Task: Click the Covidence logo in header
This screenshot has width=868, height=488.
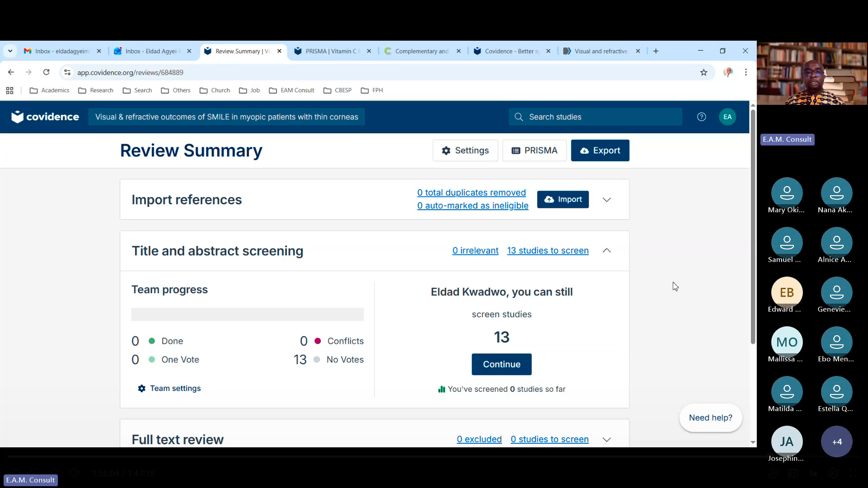Action: pyautogui.click(x=45, y=117)
